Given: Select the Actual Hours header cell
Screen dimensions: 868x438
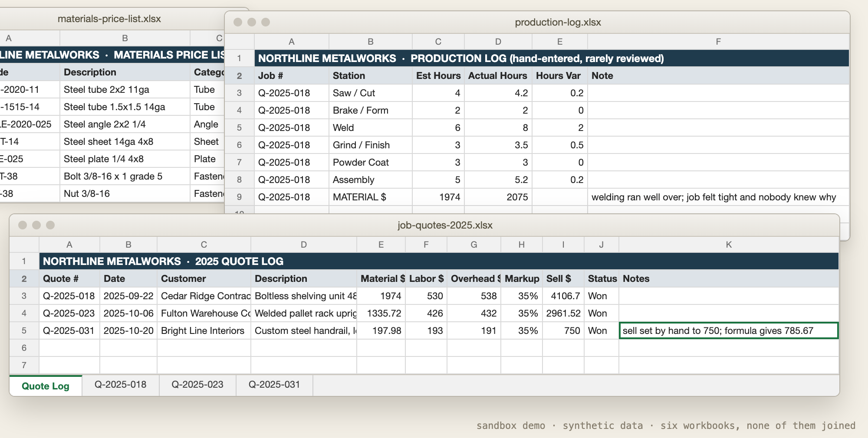Looking at the screenshot, I should tap(498, 75).
